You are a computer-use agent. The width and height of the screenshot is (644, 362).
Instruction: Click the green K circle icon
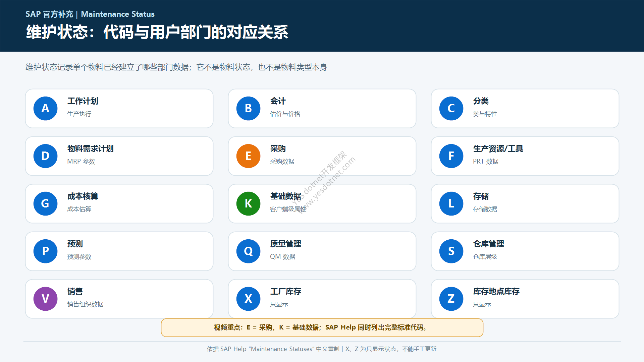click(248, 203)
